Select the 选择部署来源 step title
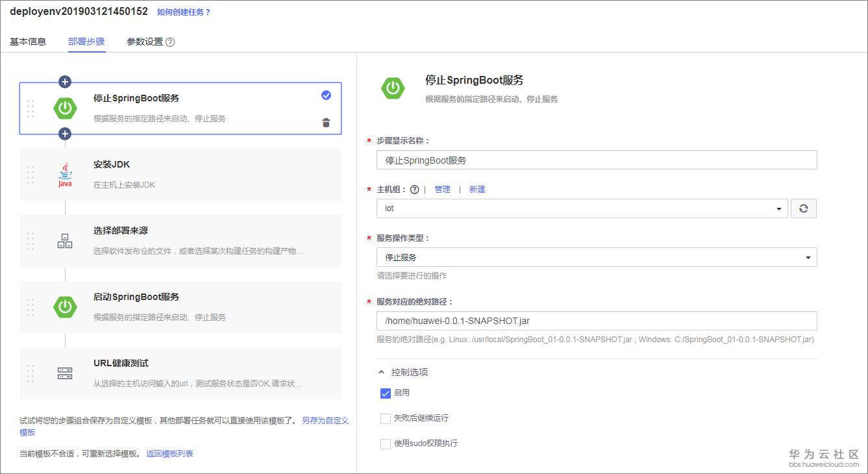The height and width of the screenshot is (474, 868). (121, 231)
